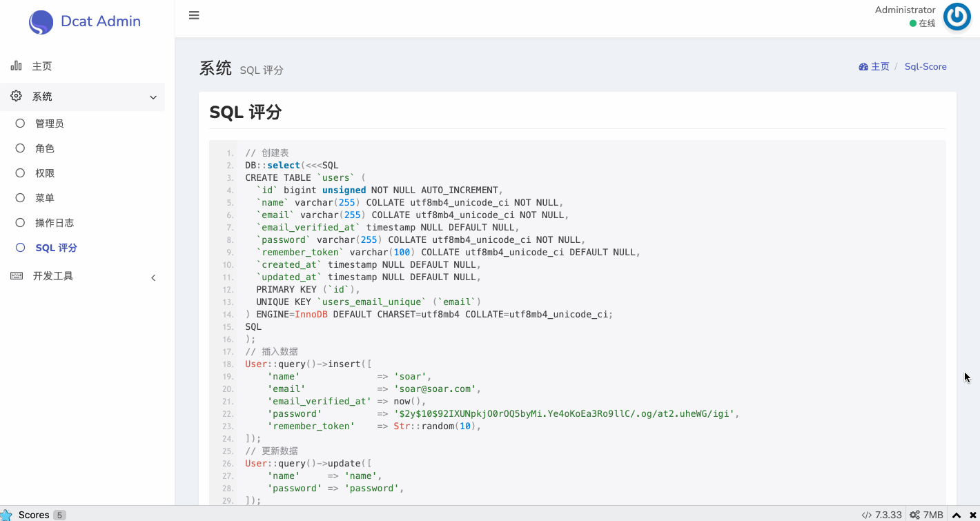Click the // 创建表 comment line

click(x=267, y=153)
